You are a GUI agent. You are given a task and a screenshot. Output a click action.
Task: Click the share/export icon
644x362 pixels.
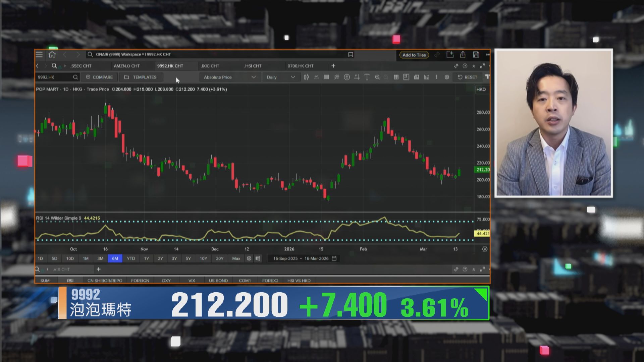[x=463, y=55]
